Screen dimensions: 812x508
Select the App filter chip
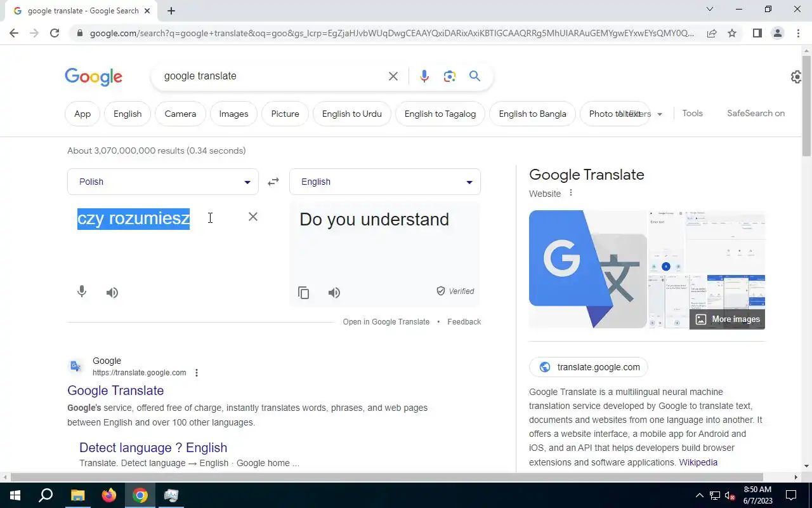pos(82,114)
